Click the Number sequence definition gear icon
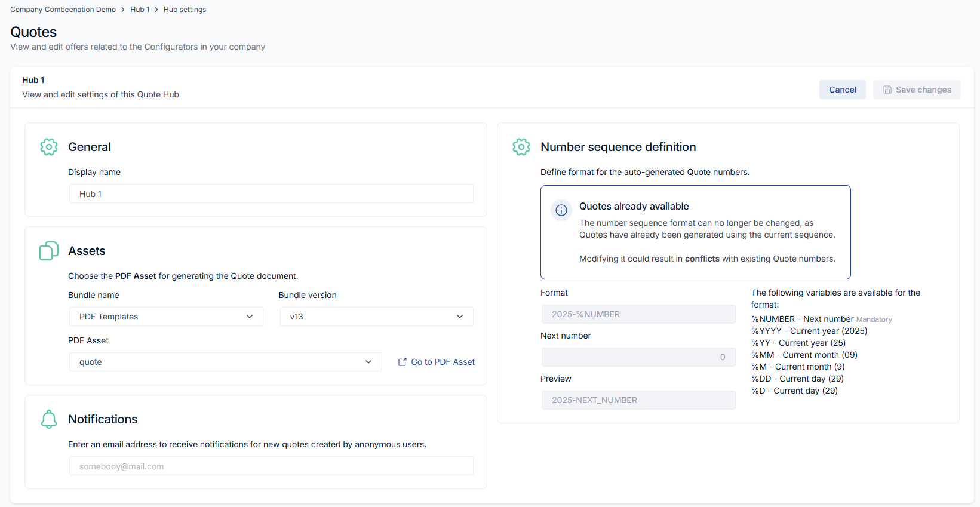The image size is (980, 507). point(521,147)
